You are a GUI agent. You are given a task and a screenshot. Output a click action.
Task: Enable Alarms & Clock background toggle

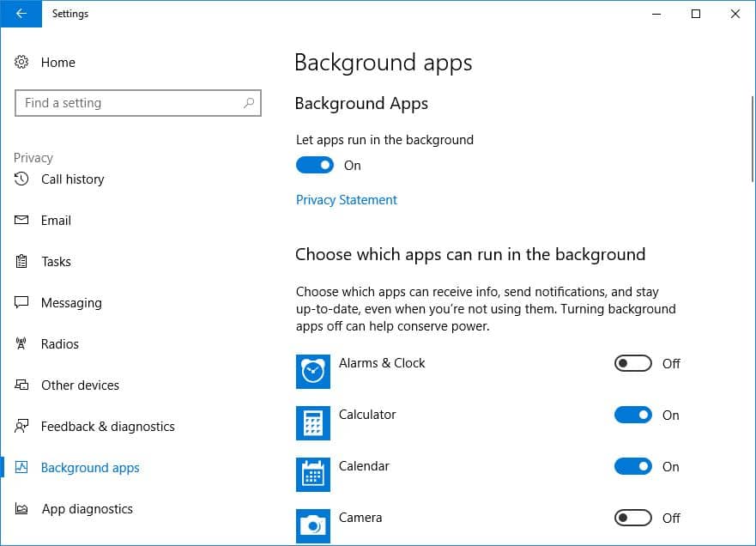(633, 364)
